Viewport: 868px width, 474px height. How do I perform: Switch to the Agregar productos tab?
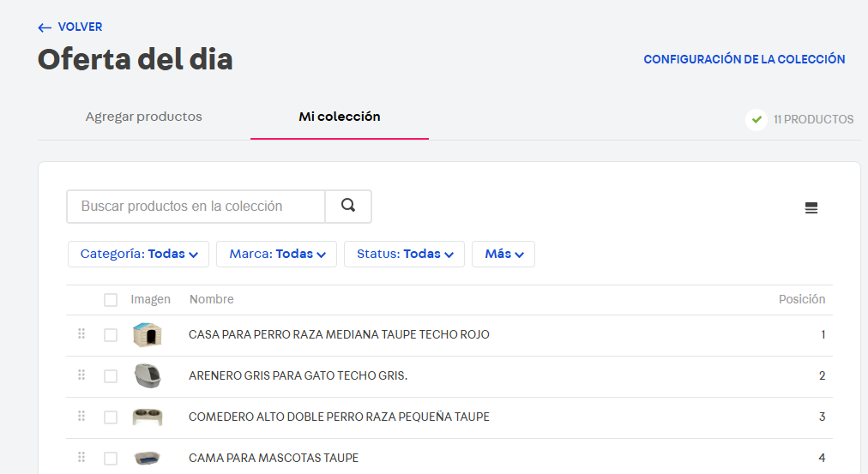(x=144, y=117)
